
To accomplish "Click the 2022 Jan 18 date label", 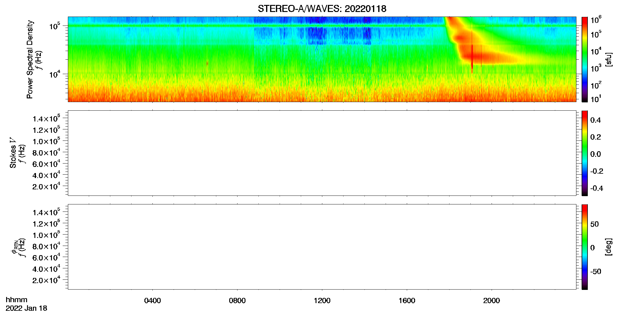I will click(26, 308).
